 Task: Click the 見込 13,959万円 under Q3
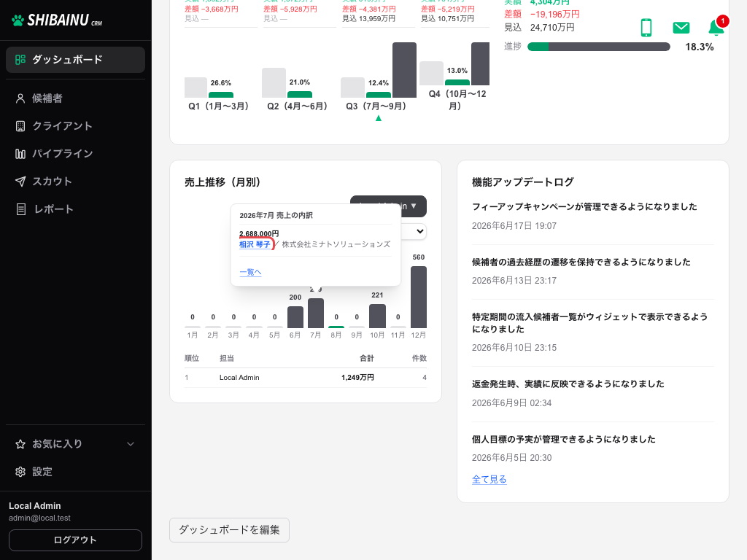coord(368,18)
